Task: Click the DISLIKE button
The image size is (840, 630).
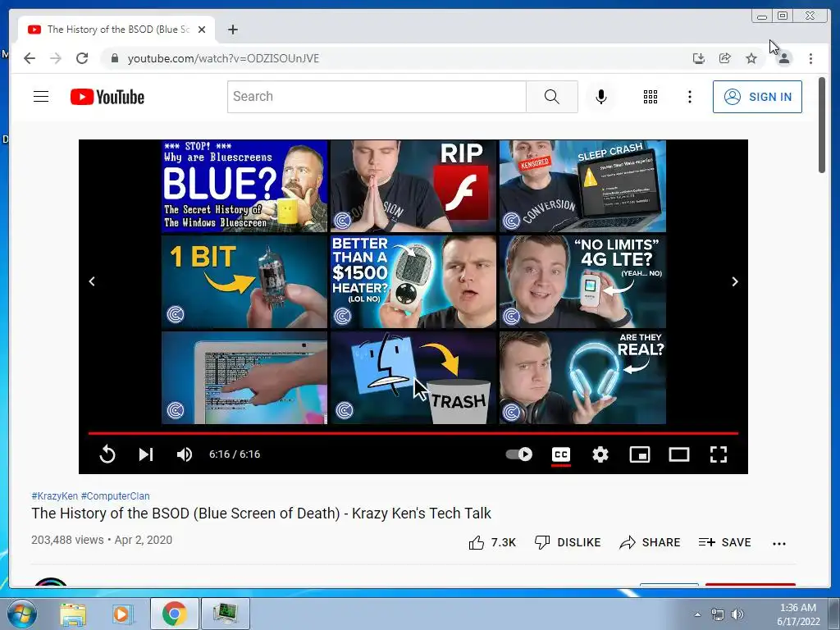Action: coord(568,543)
